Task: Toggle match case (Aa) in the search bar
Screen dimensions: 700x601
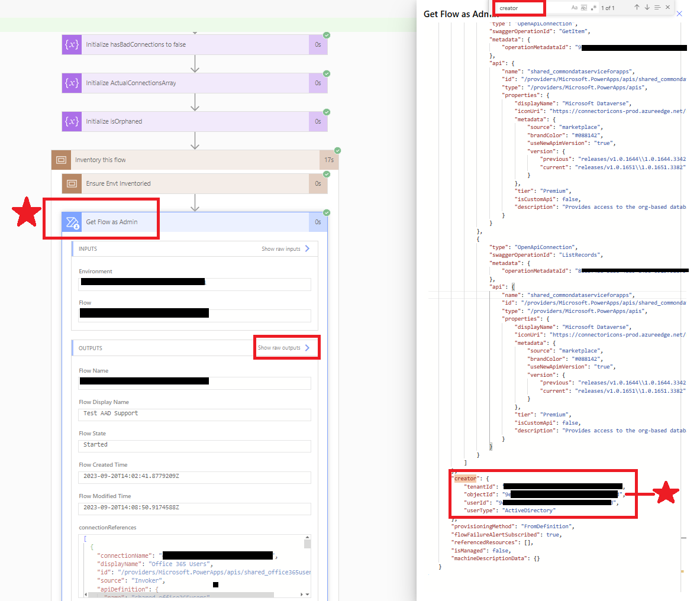Action: [574, 7]
